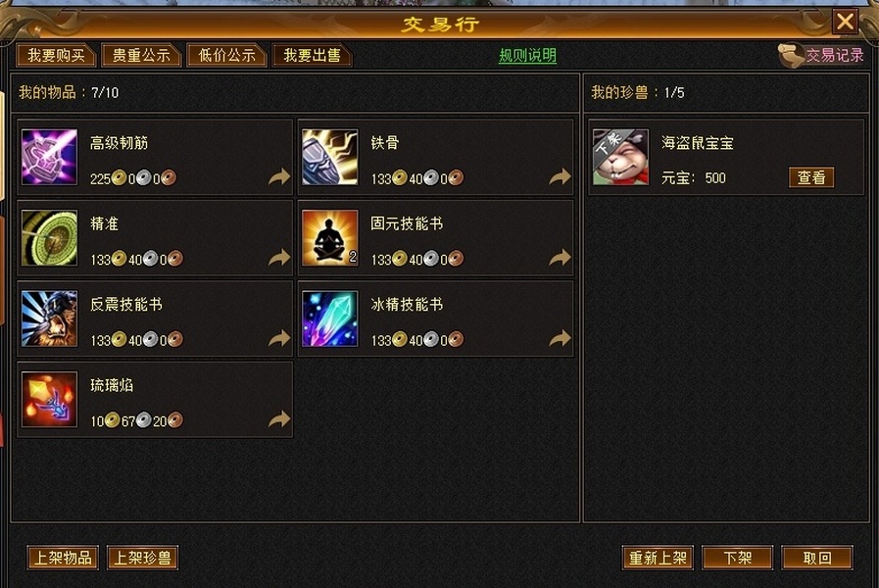Click the 上架物品 button
Image resolution: width=879 pixels, height=588 pixels.
[63, 558]
